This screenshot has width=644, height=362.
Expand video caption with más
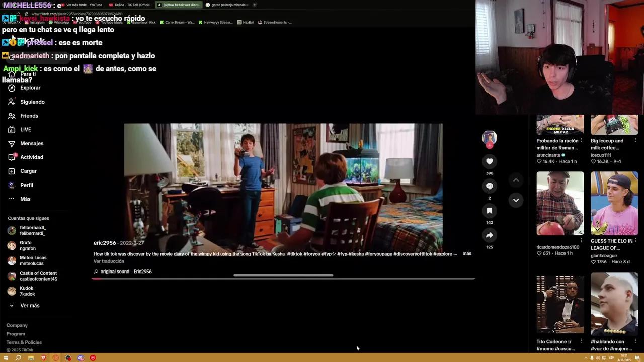click(x=467, y=254)
